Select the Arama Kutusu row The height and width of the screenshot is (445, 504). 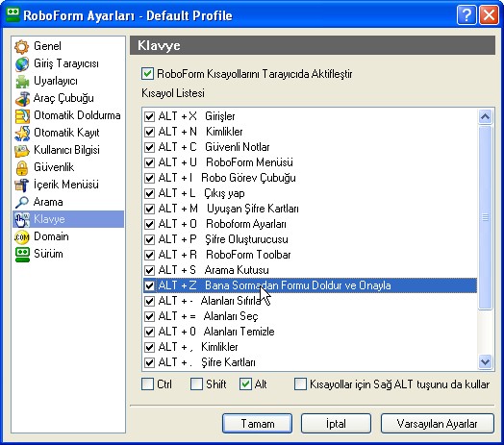click(x=310, y=270)
